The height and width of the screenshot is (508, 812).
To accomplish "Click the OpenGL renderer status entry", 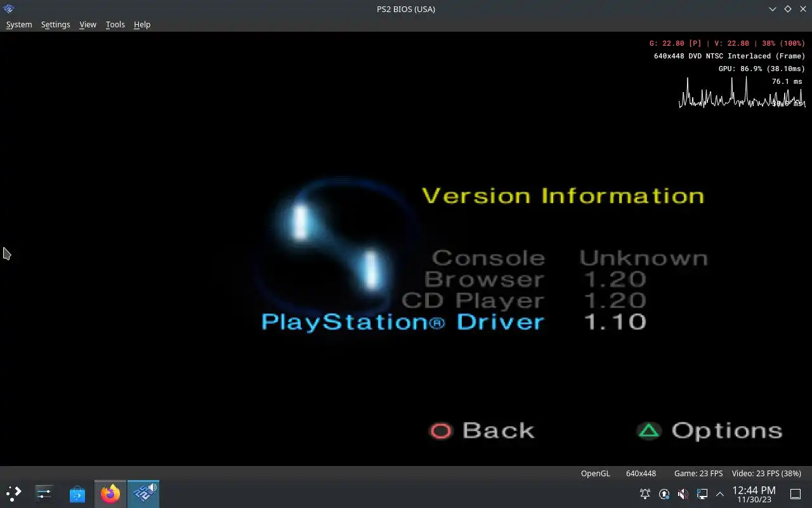I will pos(595,473).
